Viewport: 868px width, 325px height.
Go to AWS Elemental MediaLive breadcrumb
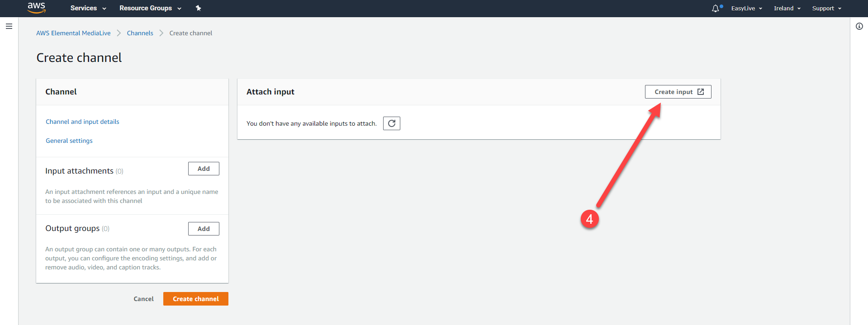73,33
